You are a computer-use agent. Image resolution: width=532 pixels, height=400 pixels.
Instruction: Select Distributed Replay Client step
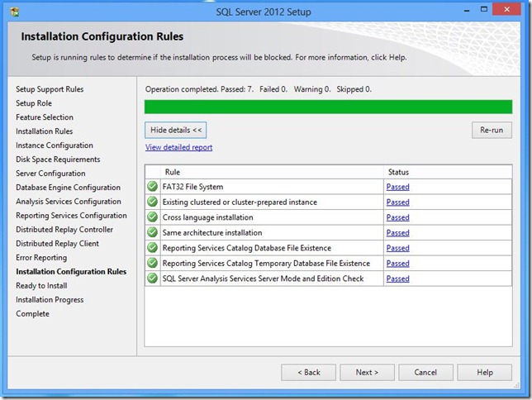pyautogui.click(x=57, y=244)
